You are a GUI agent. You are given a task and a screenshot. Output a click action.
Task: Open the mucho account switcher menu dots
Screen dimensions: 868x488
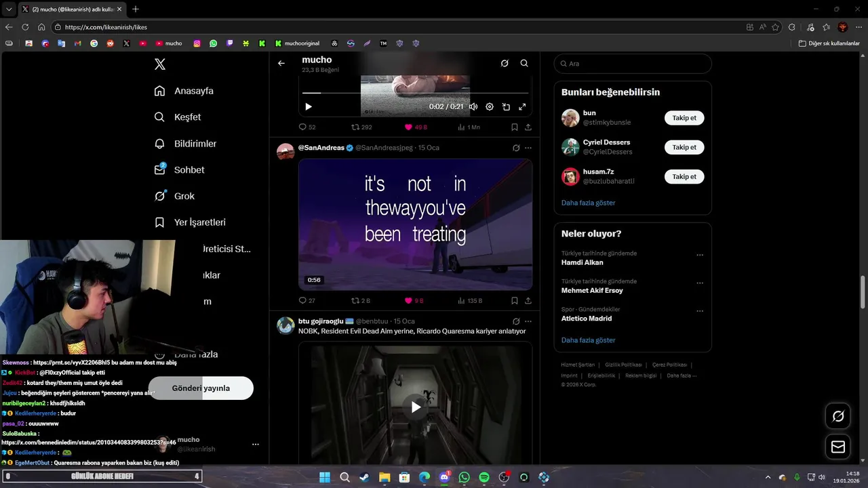256,445
